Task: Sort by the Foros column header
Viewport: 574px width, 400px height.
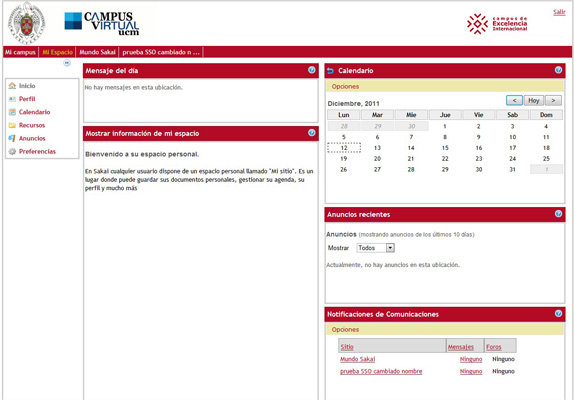Action: [493, 347]
